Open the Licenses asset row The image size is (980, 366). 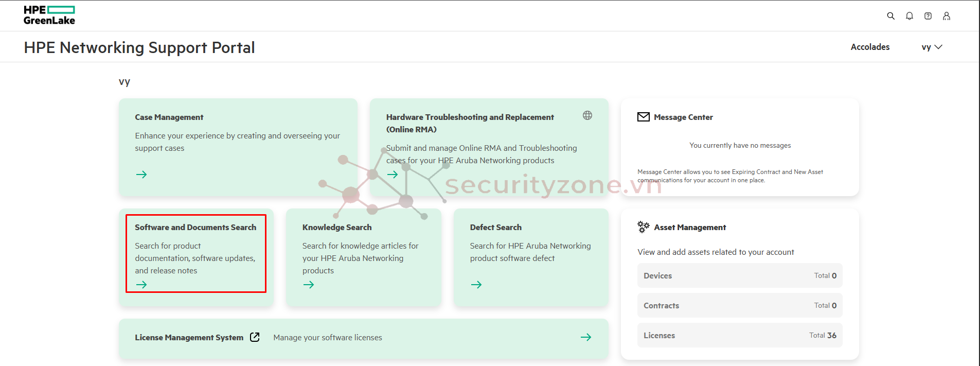[x=740, y=335]
